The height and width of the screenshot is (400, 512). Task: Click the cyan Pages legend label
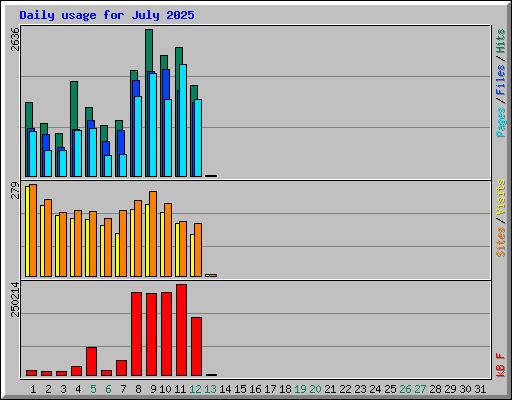click(x=501, y=122)
